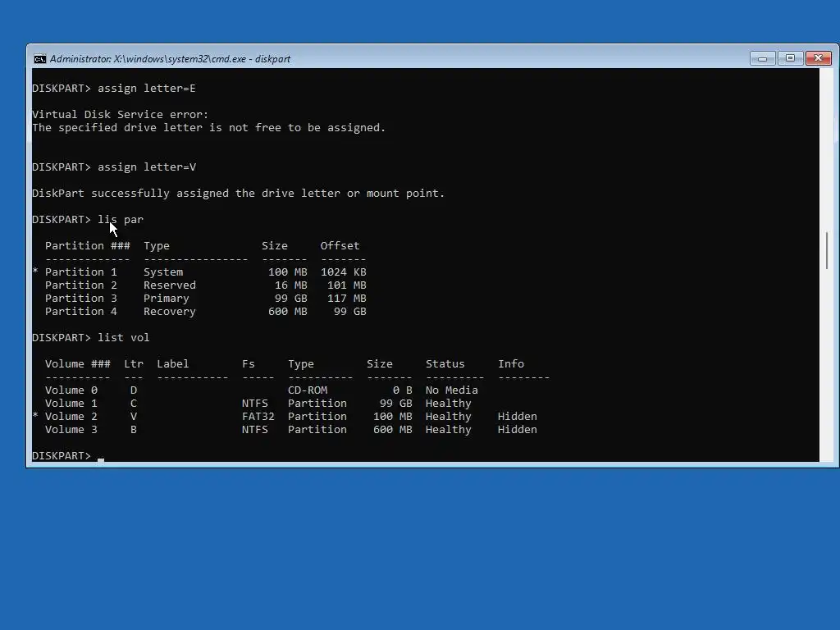
Task: Click the 'Primary' partition type
Action: pos(166,298)
